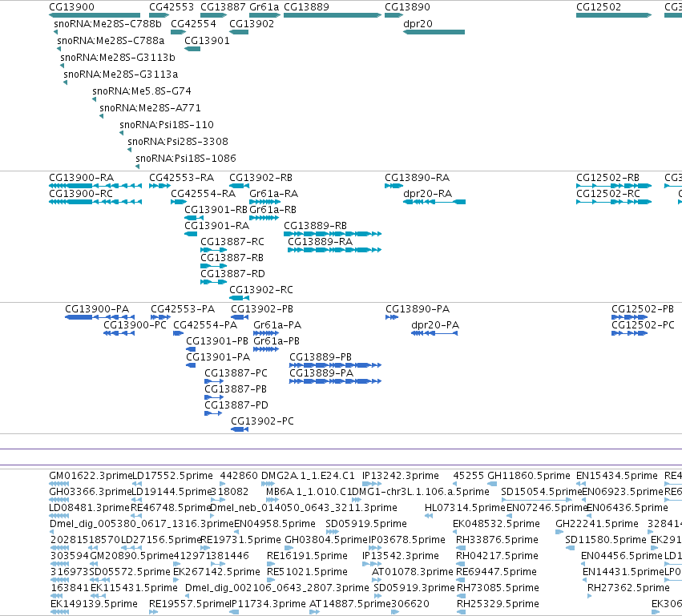
Task: Click snoRNA:Me28S-G3113b label
Action: 118,58
